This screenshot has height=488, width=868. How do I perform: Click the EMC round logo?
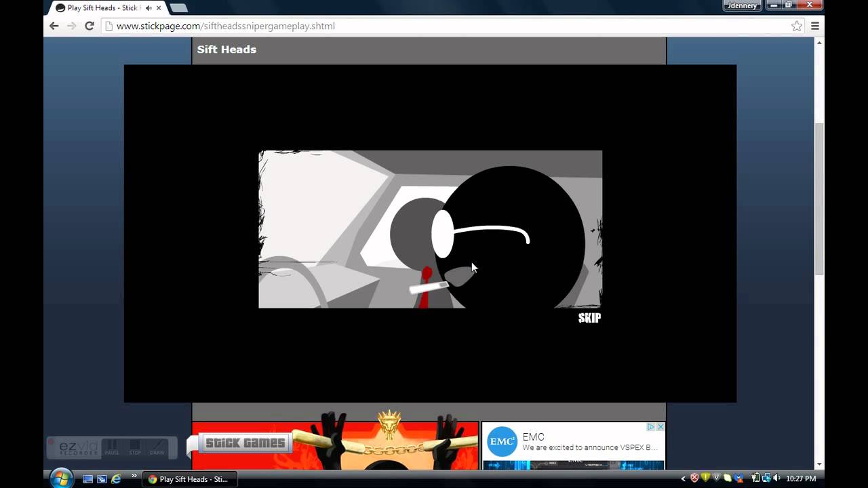click(502, 441)
